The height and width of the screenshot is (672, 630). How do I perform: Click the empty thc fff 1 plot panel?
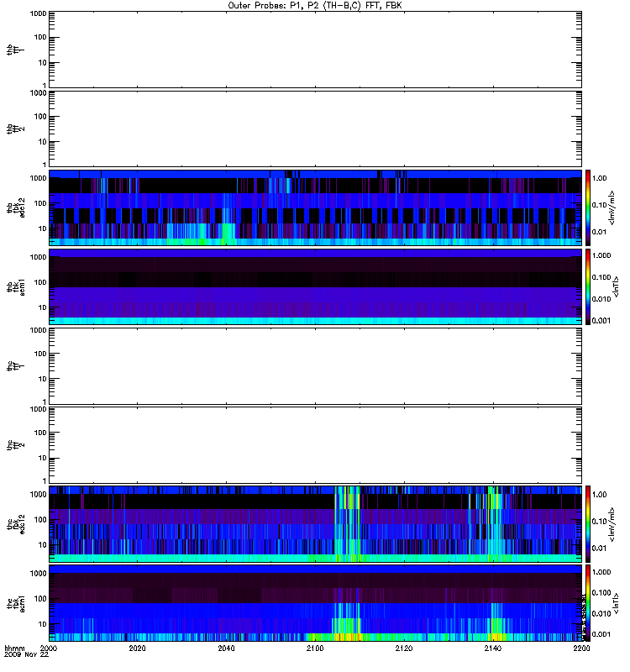coord(315,366)
